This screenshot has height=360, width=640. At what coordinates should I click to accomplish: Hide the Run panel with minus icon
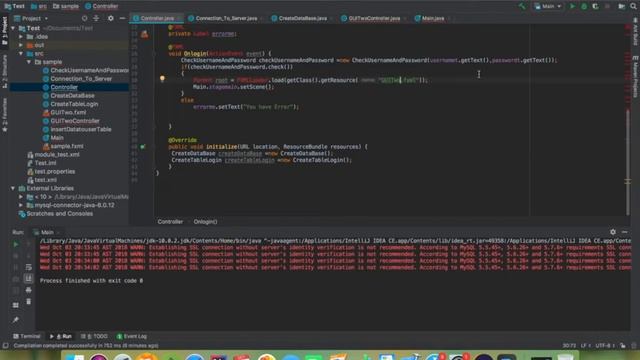pyautogui.click(x=624, y=232)
